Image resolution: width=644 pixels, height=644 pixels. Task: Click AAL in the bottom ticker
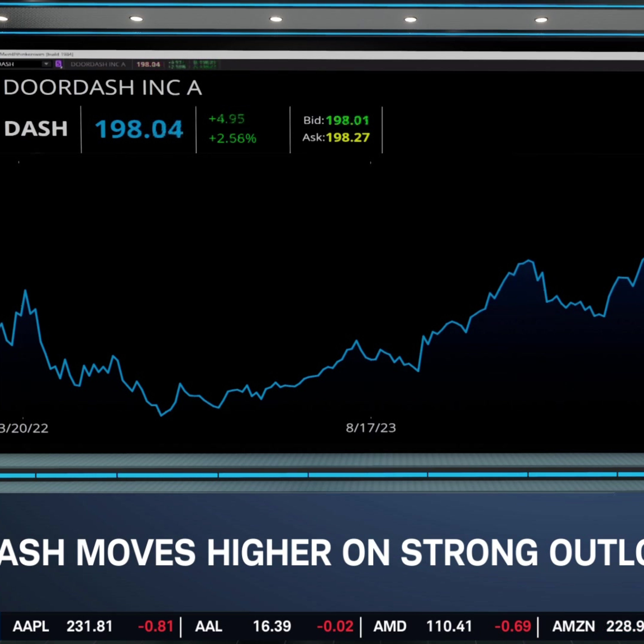(x=209, y=626)
